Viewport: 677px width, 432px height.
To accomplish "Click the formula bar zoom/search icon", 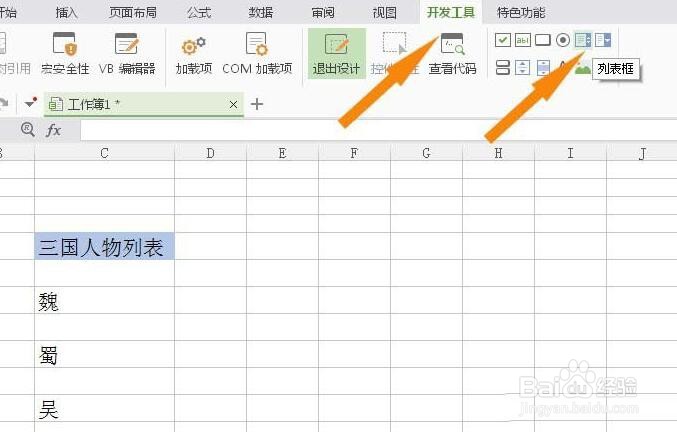I will pos(28,129).
